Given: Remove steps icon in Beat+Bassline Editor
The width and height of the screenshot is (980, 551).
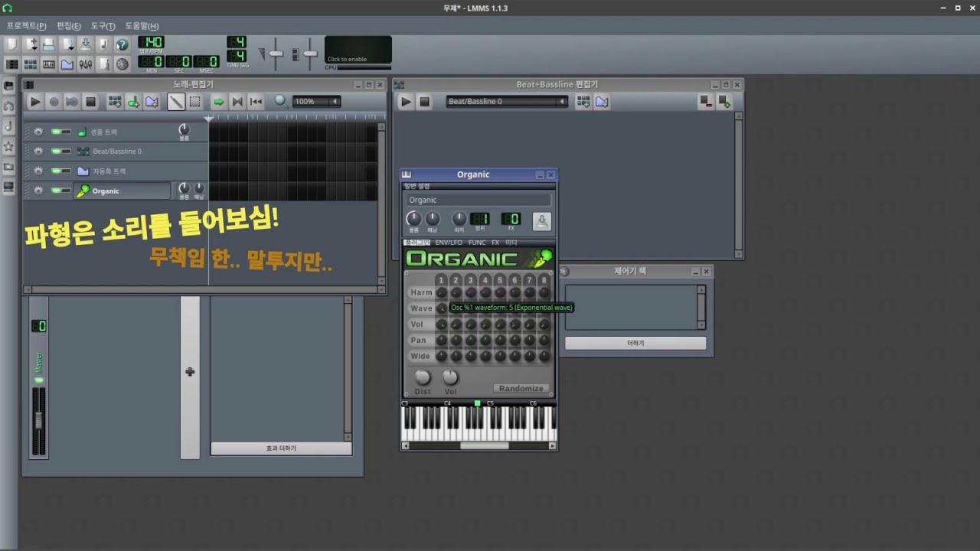Looking at the screenshot, I should click(x=706, y=101).
